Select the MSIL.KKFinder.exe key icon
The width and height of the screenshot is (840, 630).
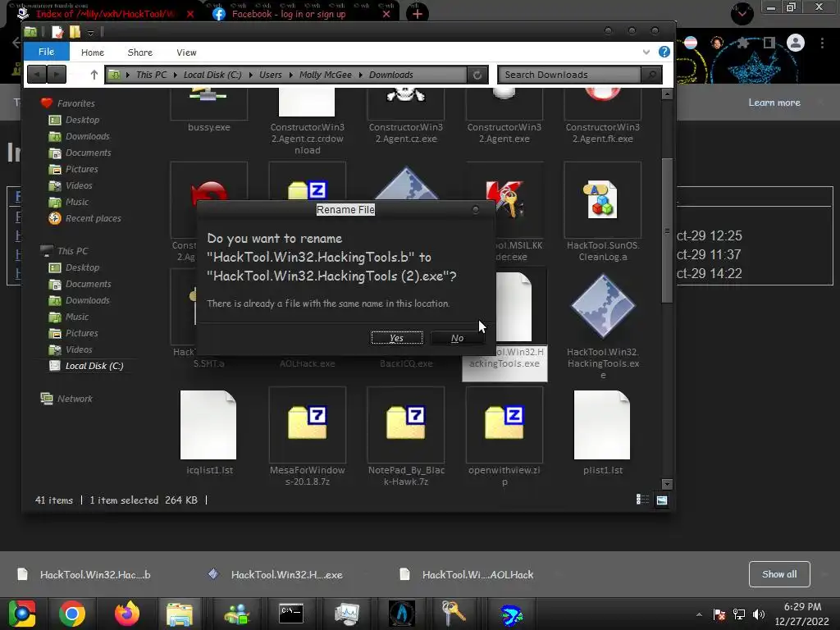click(x=505, y=200)
